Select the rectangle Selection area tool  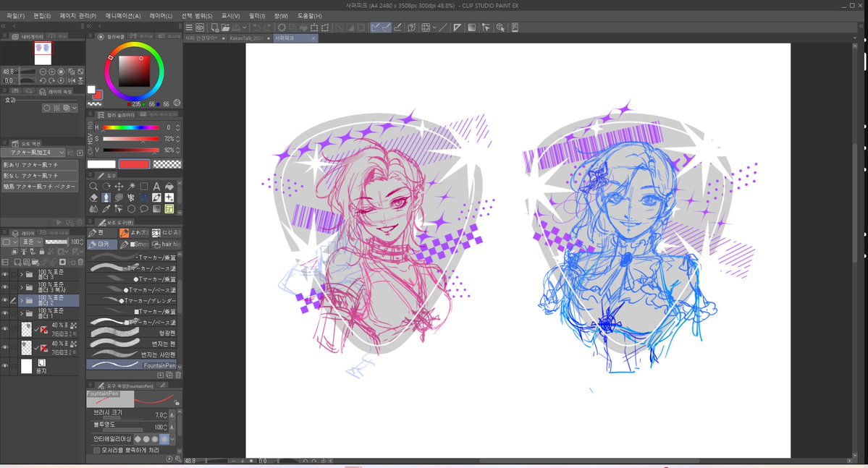(x=144, y=187)
